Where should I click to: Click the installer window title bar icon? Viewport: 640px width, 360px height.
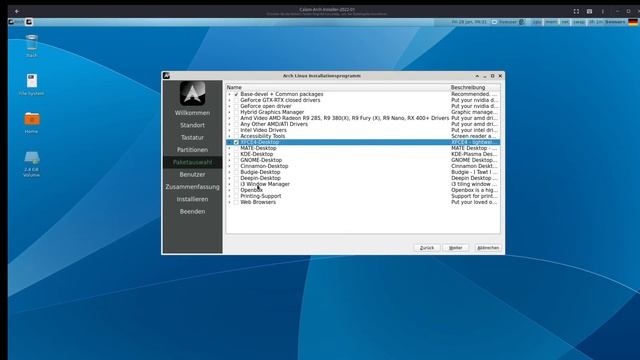[x=166, y=76]
